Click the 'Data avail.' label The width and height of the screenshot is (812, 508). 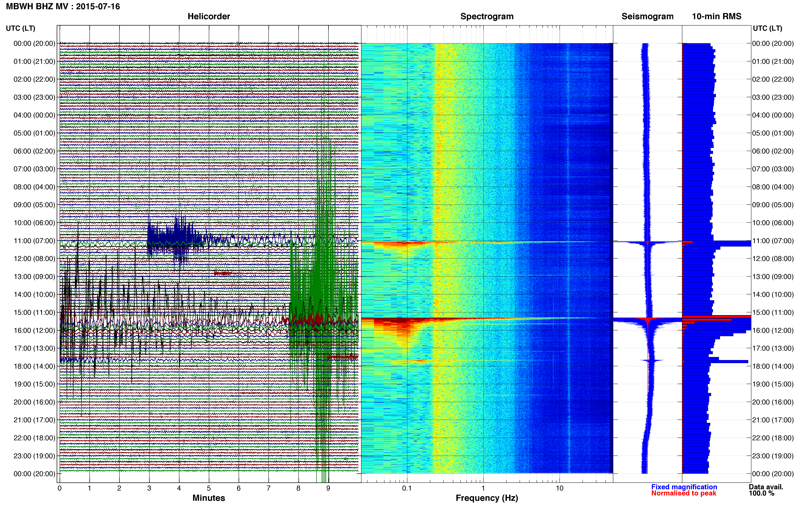(766, 487)
